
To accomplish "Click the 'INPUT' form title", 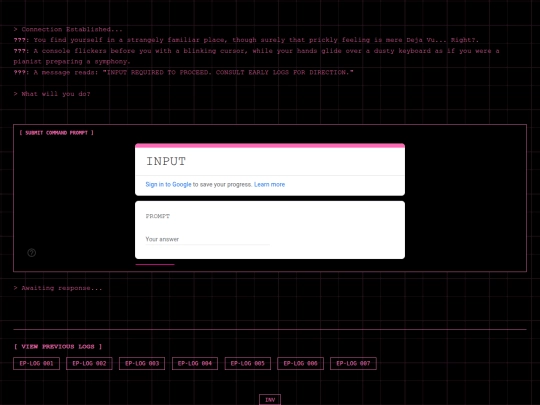I will pos(166,161).
